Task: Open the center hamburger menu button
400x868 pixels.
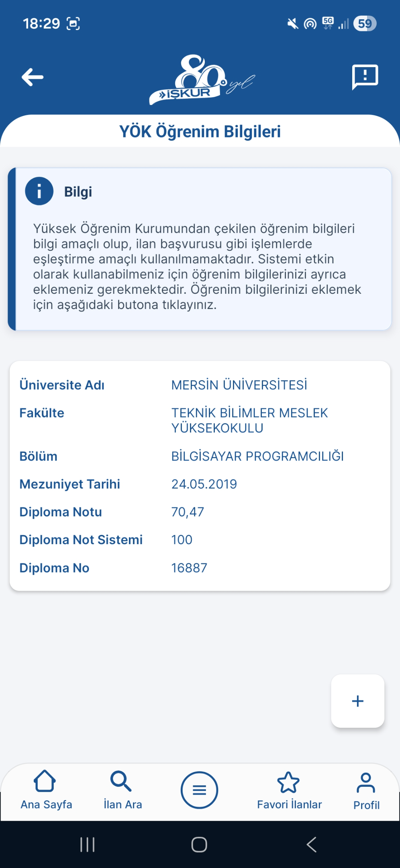Action: coord(199,790)
